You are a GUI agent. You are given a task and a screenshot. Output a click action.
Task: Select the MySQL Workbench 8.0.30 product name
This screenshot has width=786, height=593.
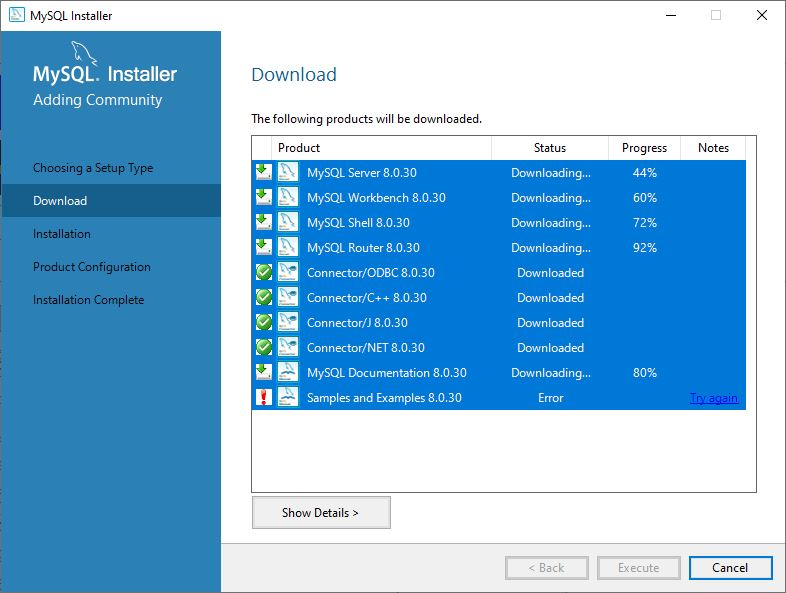(376, 198)
